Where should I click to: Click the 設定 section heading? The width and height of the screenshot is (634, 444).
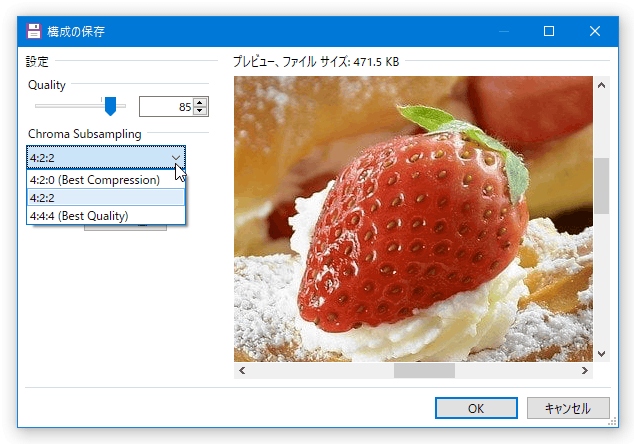[37, 61]
